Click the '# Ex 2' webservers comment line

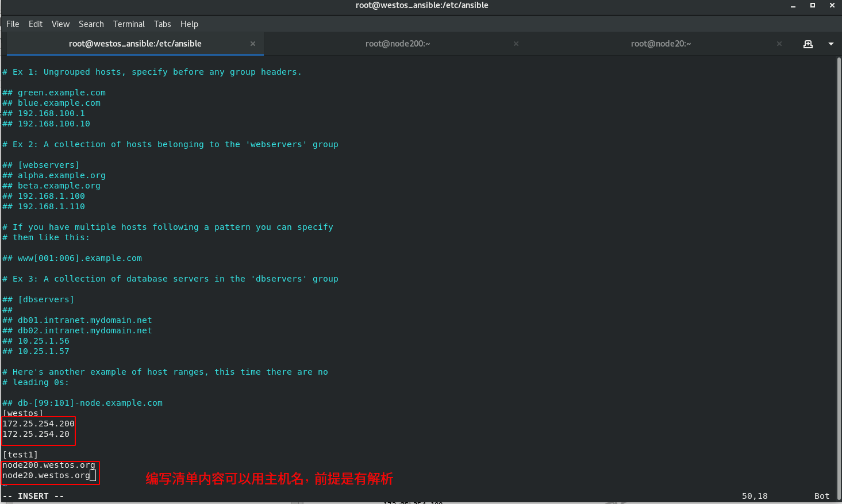point(170,144)
